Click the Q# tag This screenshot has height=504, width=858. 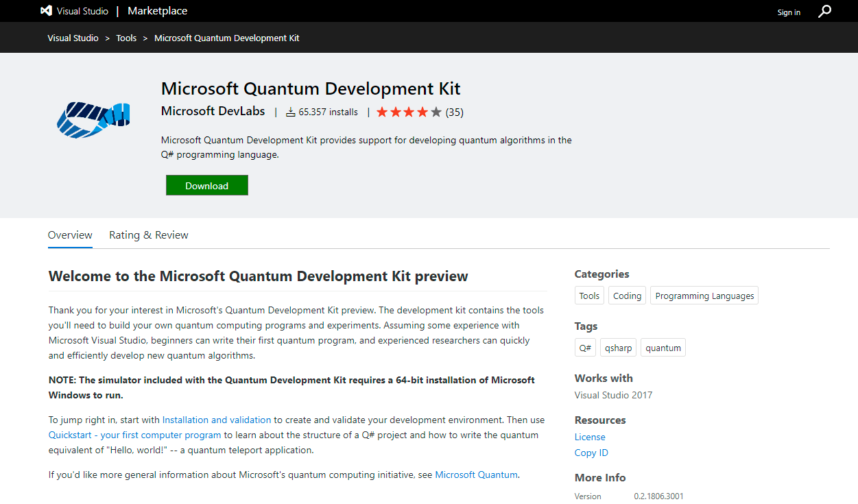tap(585, 348)
